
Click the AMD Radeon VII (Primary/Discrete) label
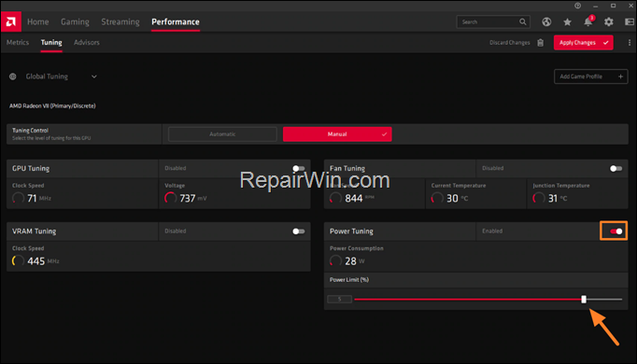52,105
